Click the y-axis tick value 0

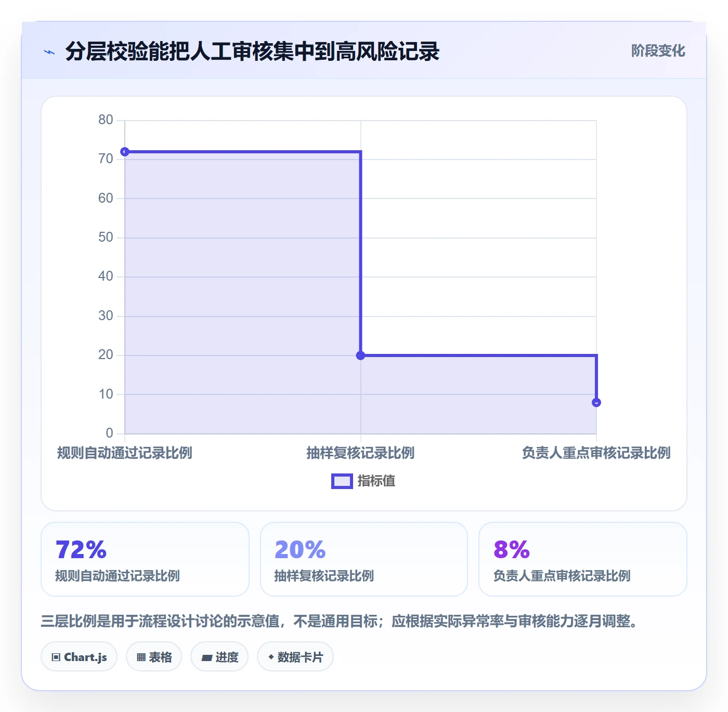coord(109,433)
